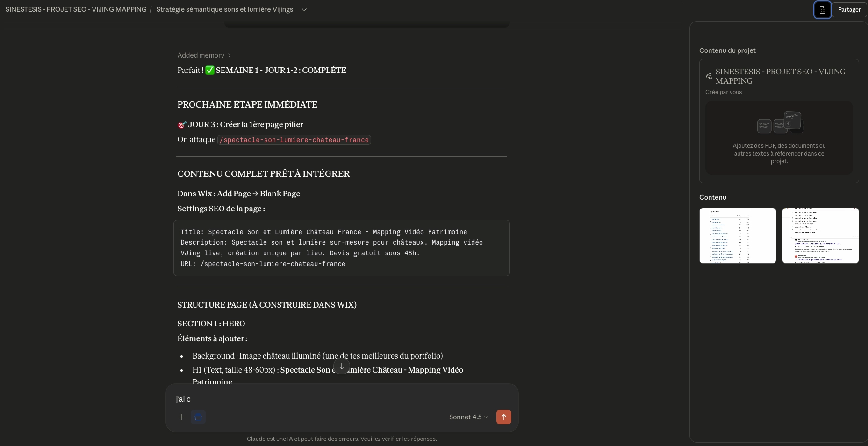This screenshot has width=868, height=446.
Task: Open the SINESTESIS project breadcrumb link
Action: (x=76, y=9)
